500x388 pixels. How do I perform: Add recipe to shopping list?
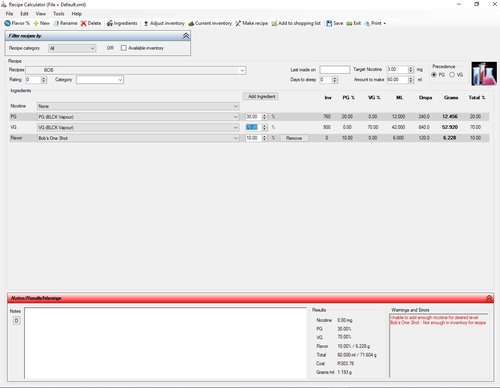tap(296, 23)
